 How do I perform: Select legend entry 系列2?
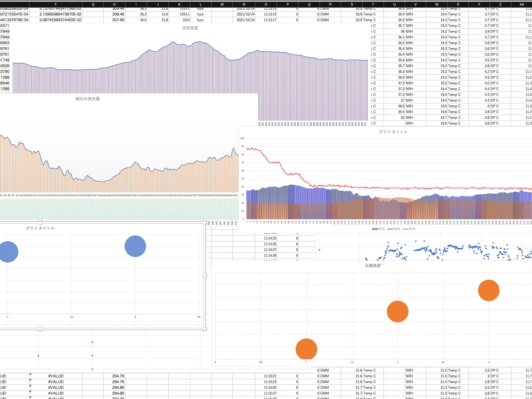(394, 229)
